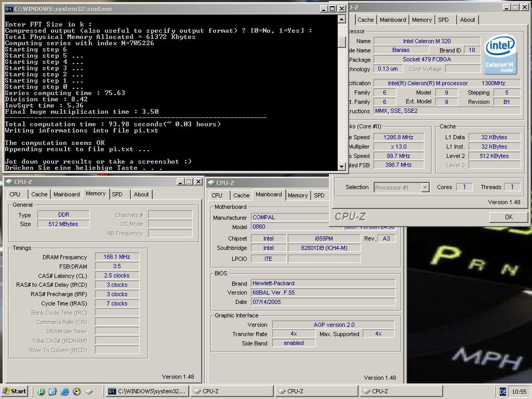
Task: Click the 'Socket 479 FCBGA' package field
Action: [x=427, y=59]
